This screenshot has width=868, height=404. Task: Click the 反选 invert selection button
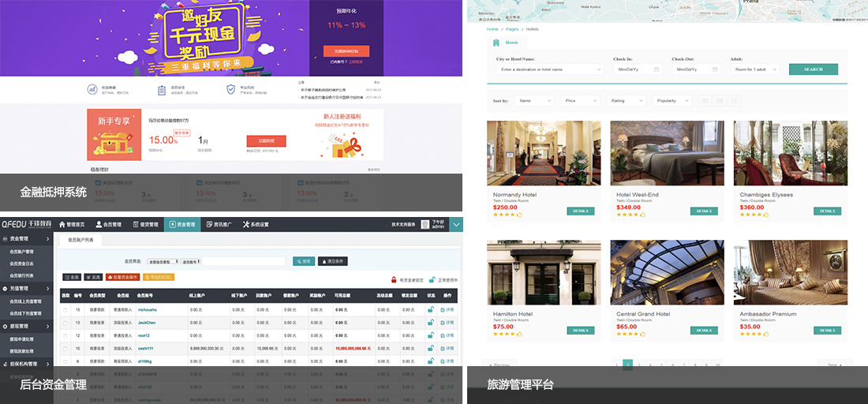[x=93, y=277]
